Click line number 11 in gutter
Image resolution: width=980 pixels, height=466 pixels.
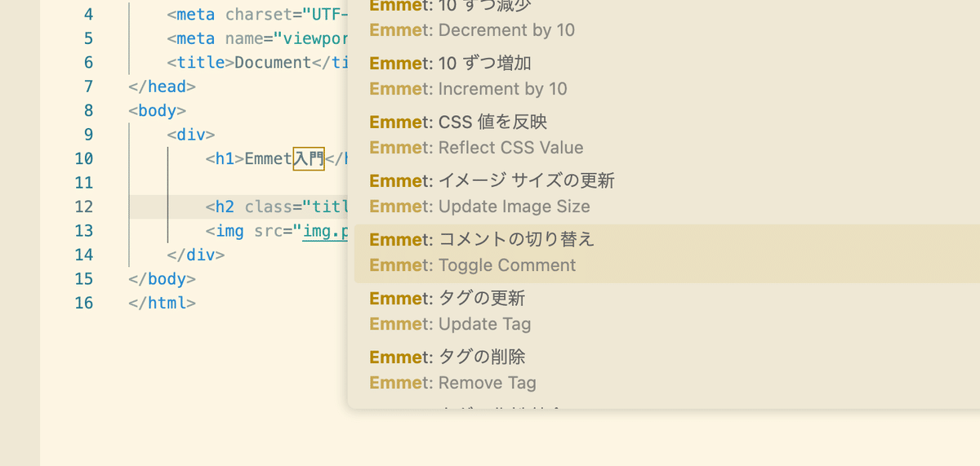(83, 182)
